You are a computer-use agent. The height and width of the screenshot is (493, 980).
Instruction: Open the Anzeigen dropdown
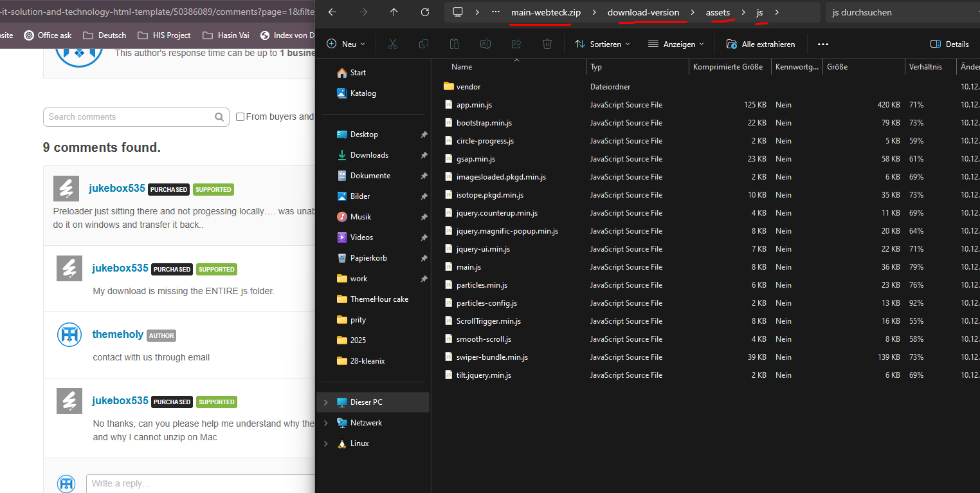[x=676, y=44]
